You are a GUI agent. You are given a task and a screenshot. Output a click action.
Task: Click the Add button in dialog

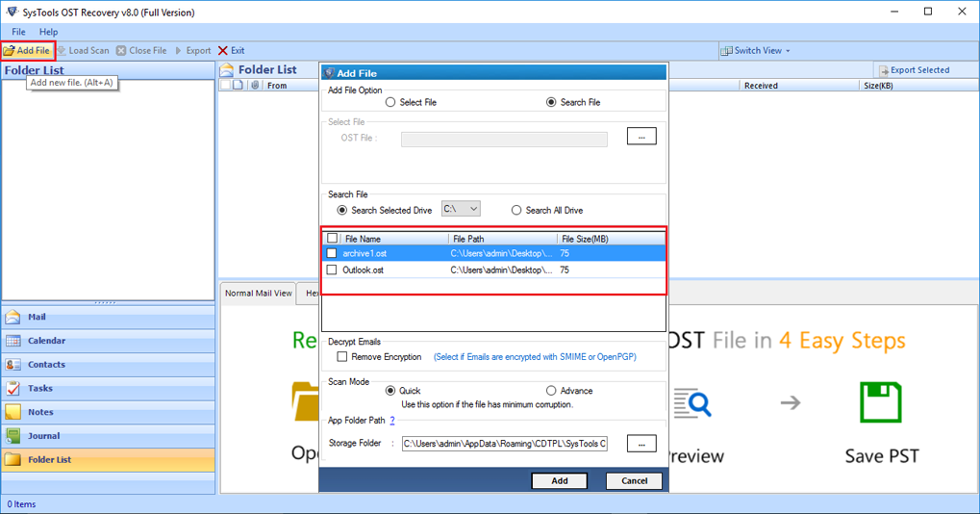[560, 481]
